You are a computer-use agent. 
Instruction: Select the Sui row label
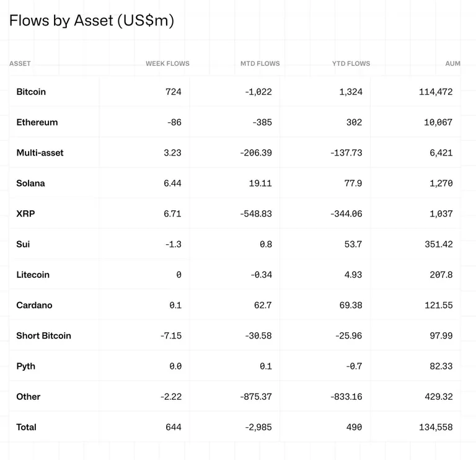[x=23, y=244]
